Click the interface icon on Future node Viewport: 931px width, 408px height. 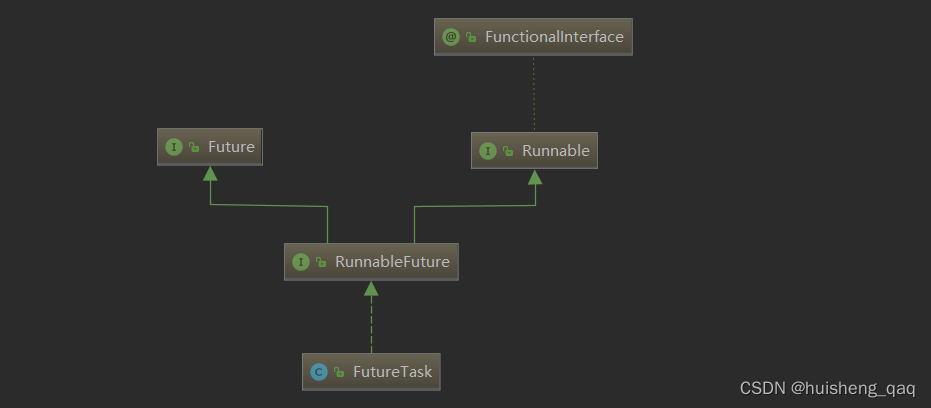coord(174,147)
